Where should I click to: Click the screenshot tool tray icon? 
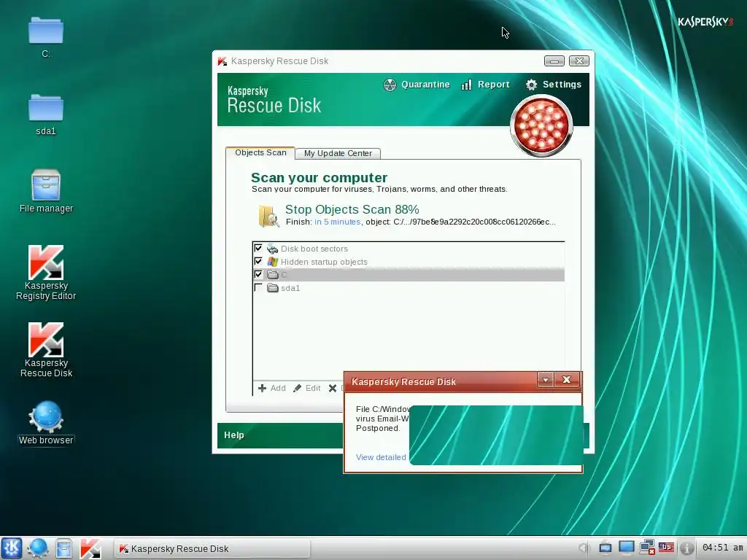coord(605,548)
